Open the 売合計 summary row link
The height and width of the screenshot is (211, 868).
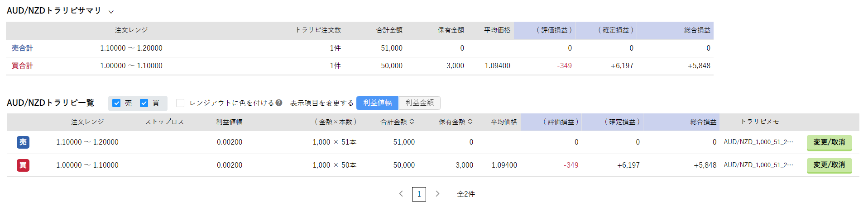(x=22, y=48)
